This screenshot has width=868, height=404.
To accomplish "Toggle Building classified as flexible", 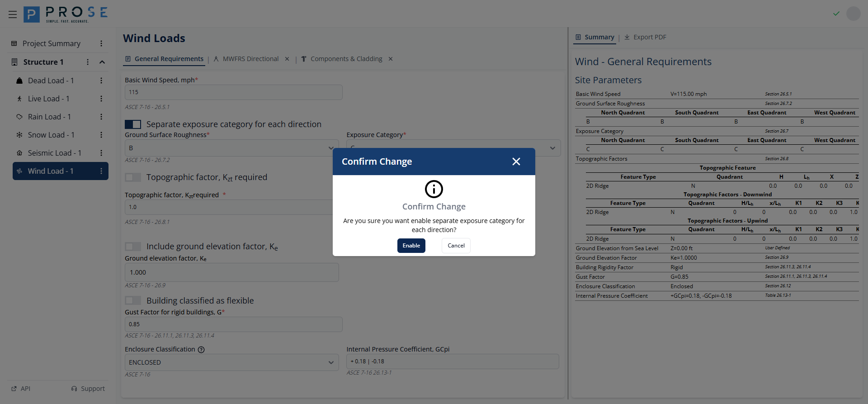I will (x=133, y=300).
